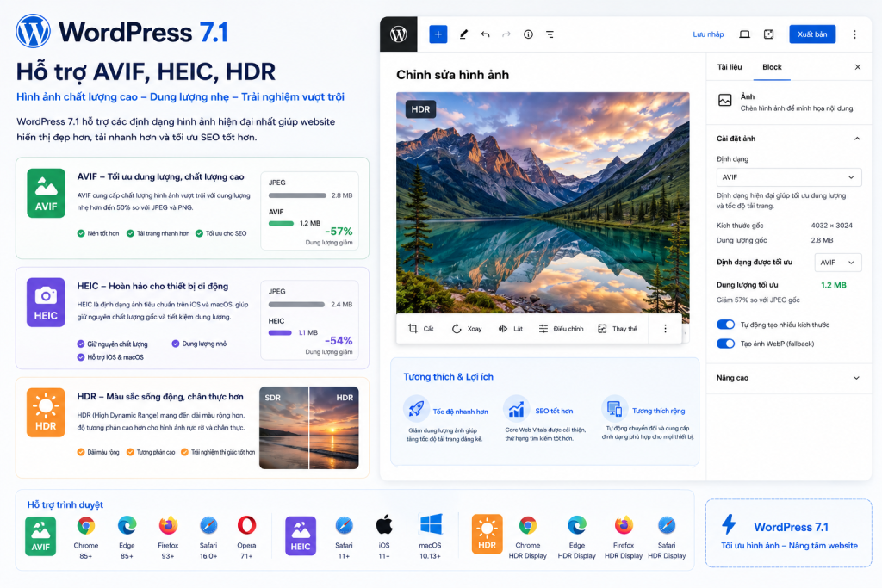Click the Dung lượng tối ưu 1.2 MB value
This screenshot has height=588, width=882.
[x=833, y=285]
